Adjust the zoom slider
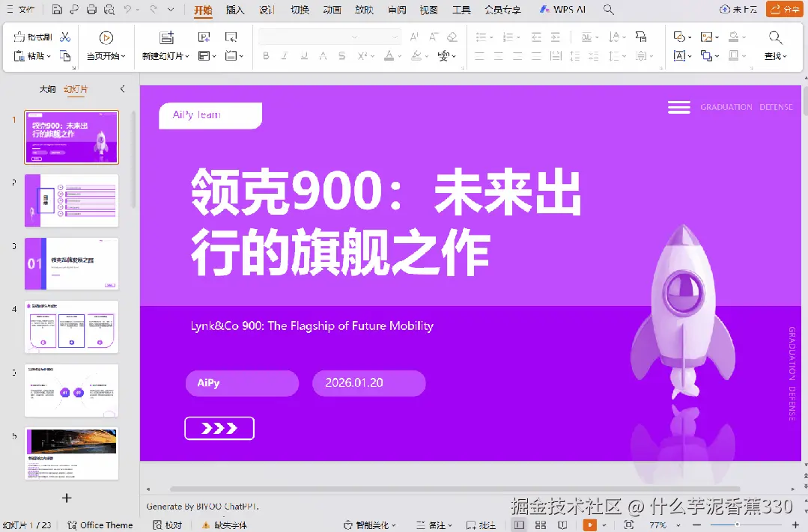 pyautogui.click(x=738, y=525)
